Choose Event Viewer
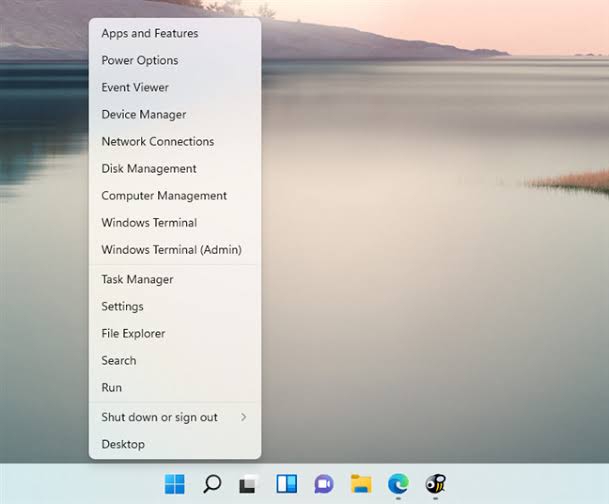This screenshot has width=609, height=504. pyautogui.click(x=175, y=87)
